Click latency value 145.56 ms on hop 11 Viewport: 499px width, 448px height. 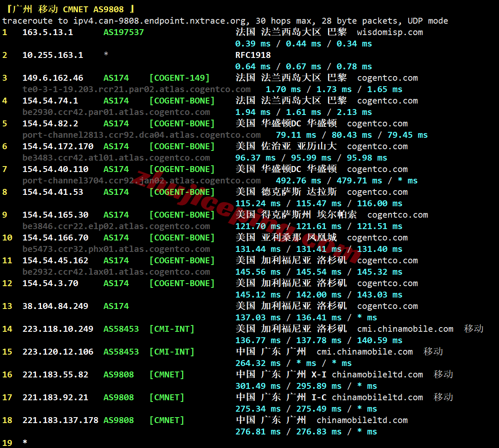[x=258, y=272]
